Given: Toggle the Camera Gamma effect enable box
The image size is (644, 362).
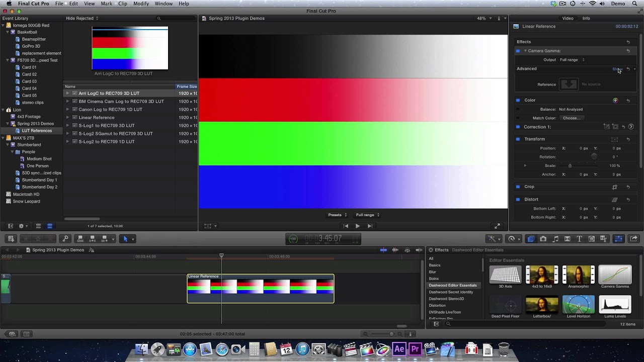Looking at the screenshot, I should (x=518, y=51).
